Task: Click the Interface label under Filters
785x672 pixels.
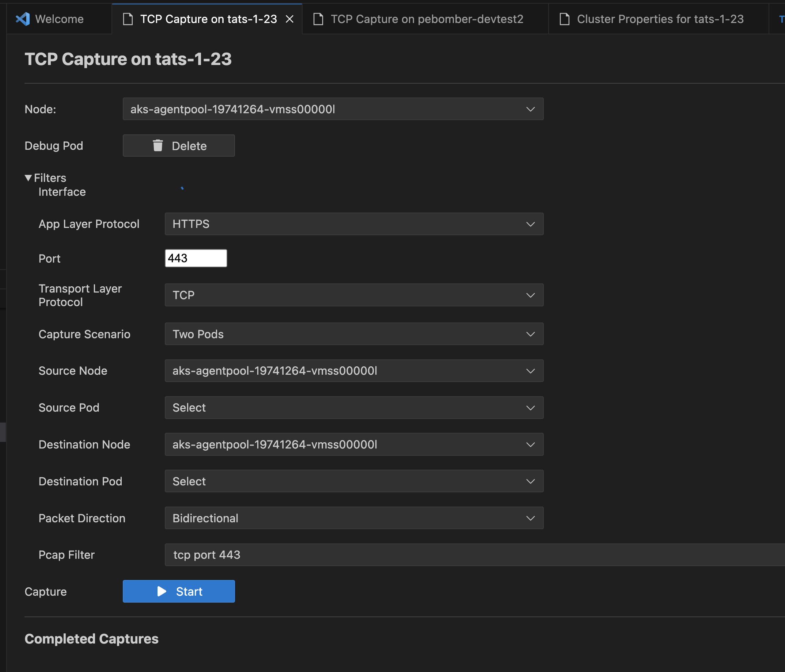Action: 62,192
